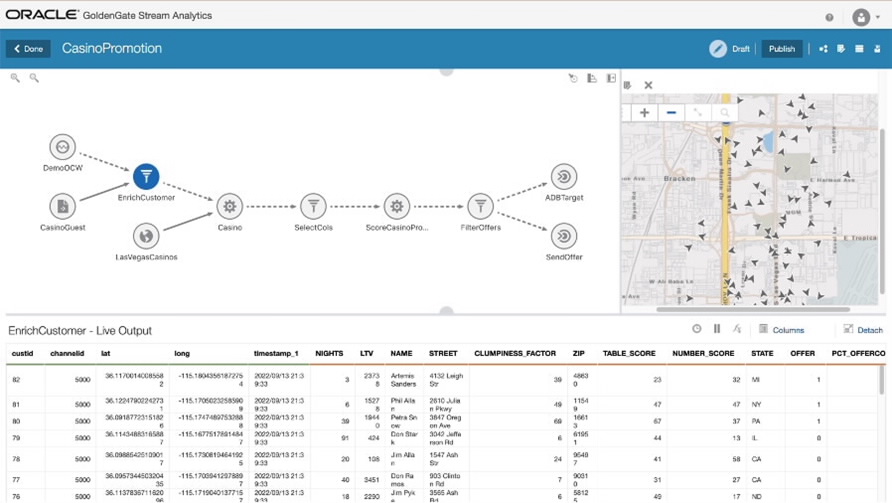Sort by the NIGHTS column header
This screenshot has height=503, width=892.
click(329, 353)
